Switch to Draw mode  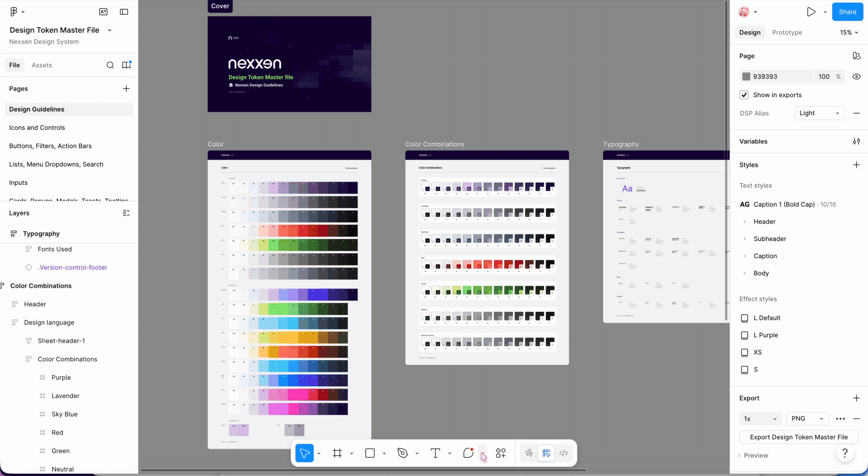click(529, 453)
